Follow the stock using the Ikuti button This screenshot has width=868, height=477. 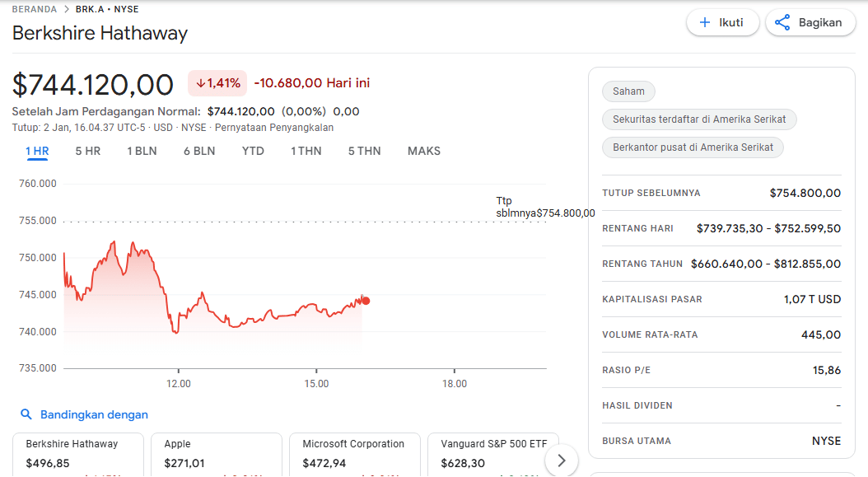coord(722,22)
